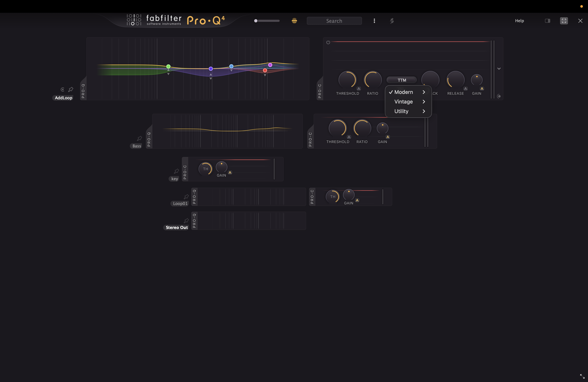Click the resize handle at the bottom-right corner
This screenshot has height=382, width=588.
point(582,376)
